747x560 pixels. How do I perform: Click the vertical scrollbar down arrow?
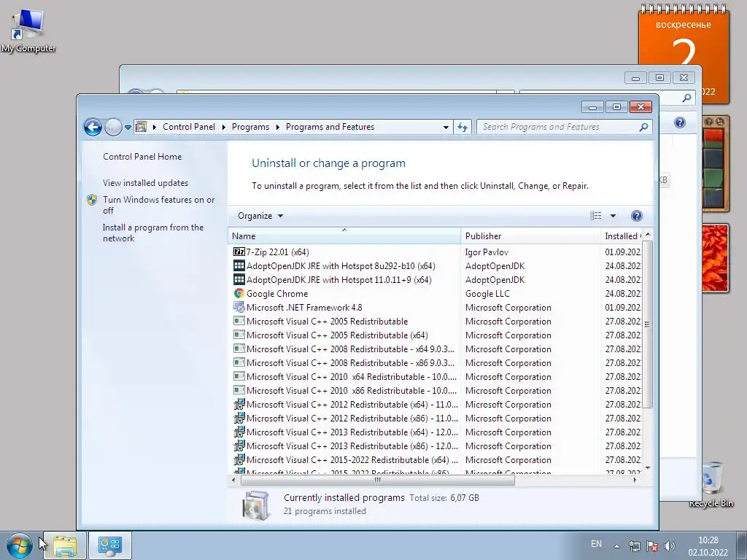648,468
